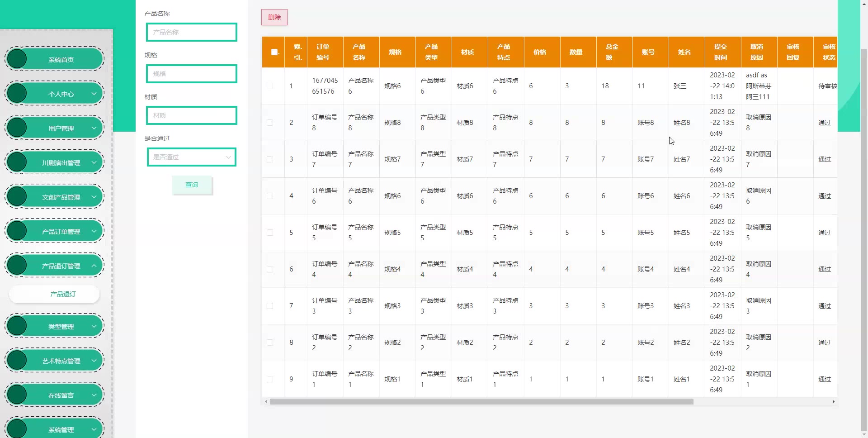Focus the 产品名称 search field
868x438 pixels.
pos(192,32)
